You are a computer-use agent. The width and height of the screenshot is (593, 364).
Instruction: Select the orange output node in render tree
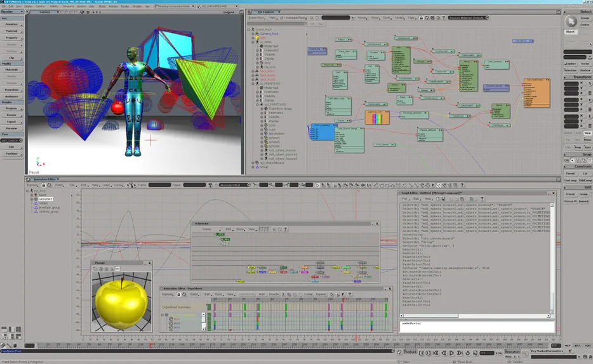click(x=536, y=93)
